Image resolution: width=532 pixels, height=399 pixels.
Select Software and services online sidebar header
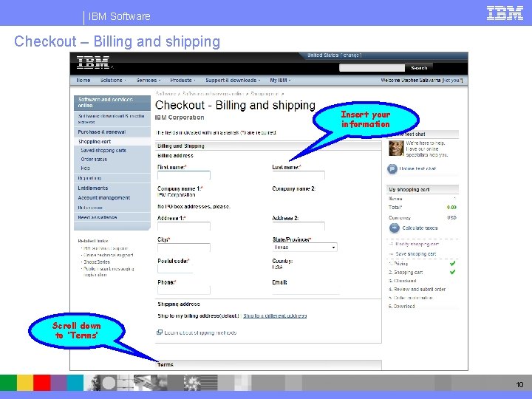[x=112, y=103]
